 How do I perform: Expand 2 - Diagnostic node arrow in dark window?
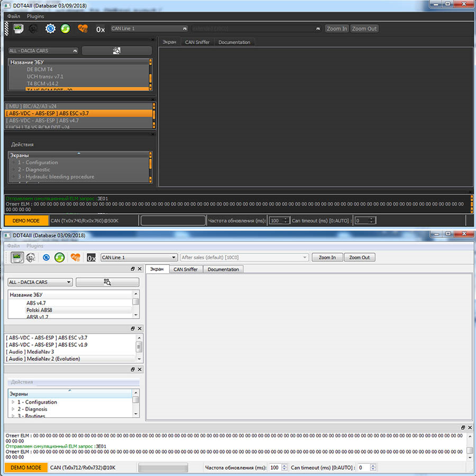pyautogui.click(x=14, y=169)
